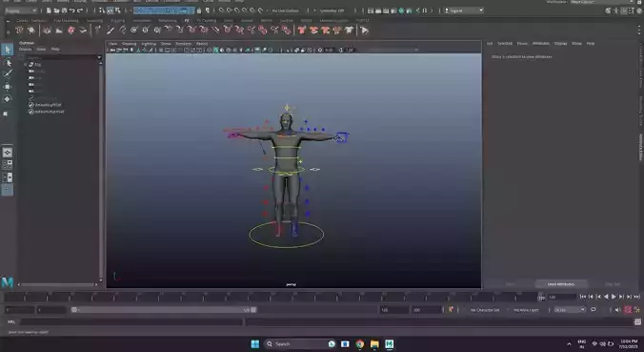This screenshot has height=352, width=644.
Task: Click the playback range slider bar
Action: pyautogui.click(x=164, y=310)
